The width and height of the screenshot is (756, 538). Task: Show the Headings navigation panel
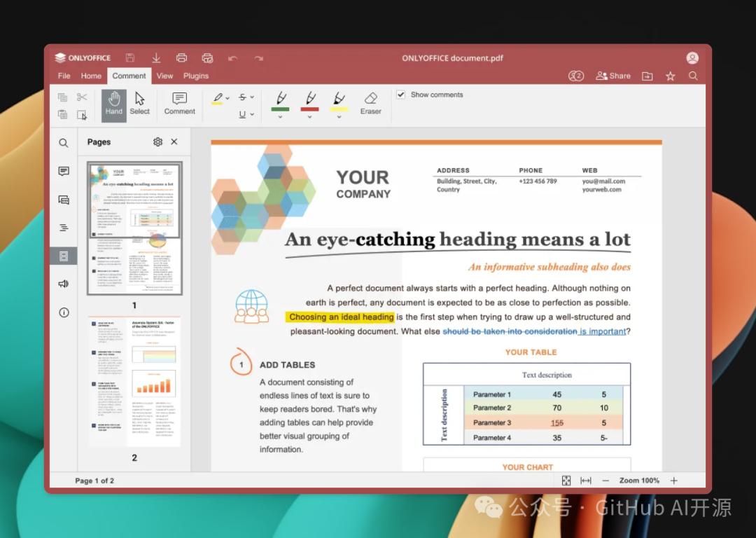point(64,228)
